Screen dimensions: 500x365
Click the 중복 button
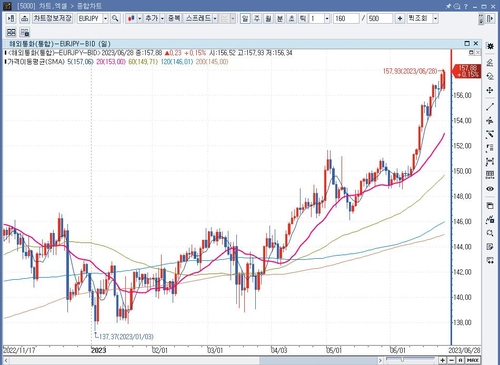click(174, 18)
